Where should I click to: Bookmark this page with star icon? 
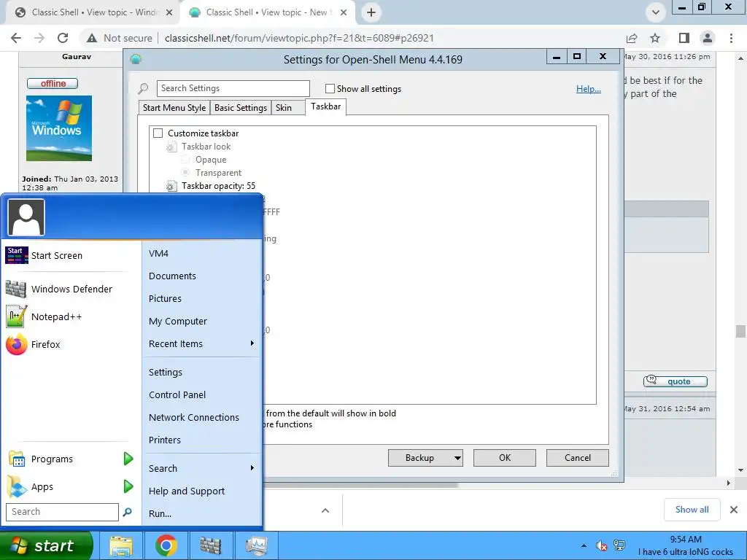point(655,38)
